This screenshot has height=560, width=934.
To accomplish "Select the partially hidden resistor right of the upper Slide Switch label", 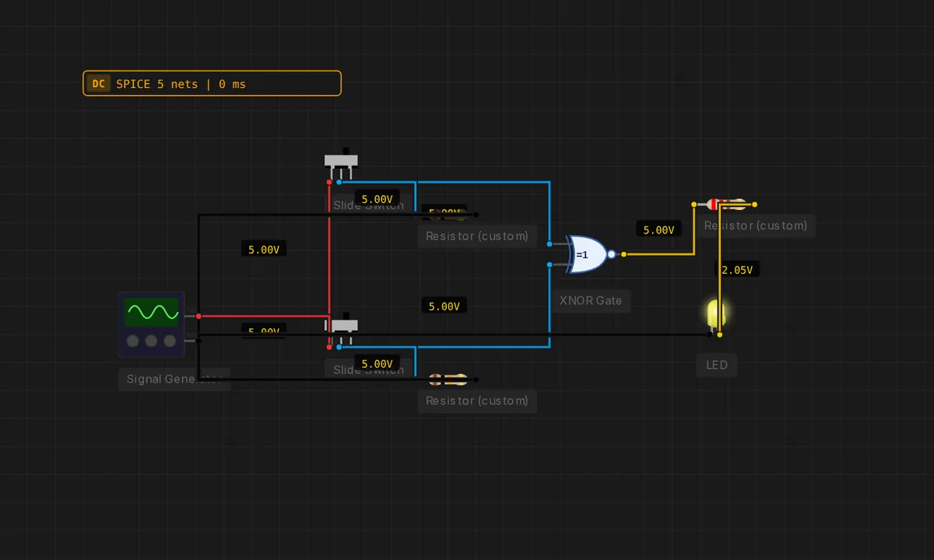I will click(x=447, y=215).
